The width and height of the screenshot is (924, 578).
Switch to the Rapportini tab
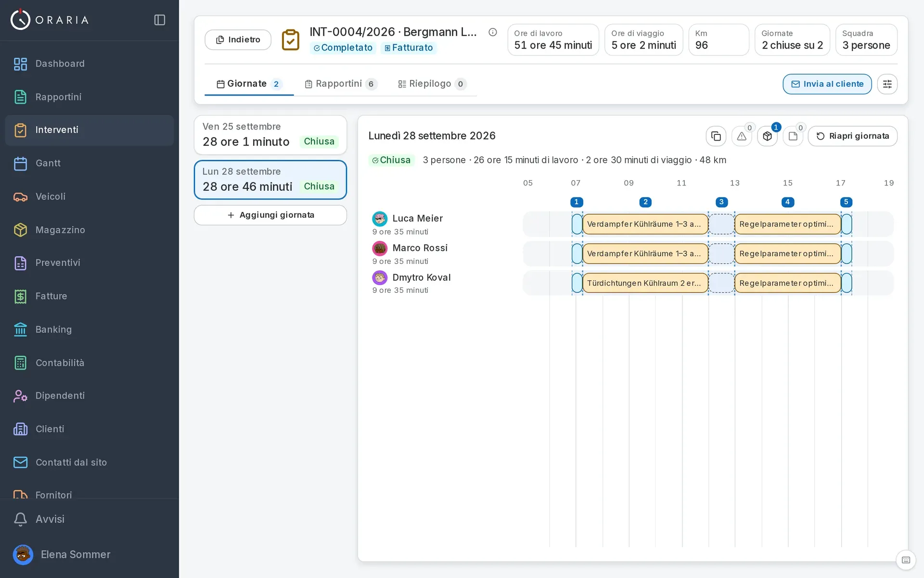[x=341, y=84]
